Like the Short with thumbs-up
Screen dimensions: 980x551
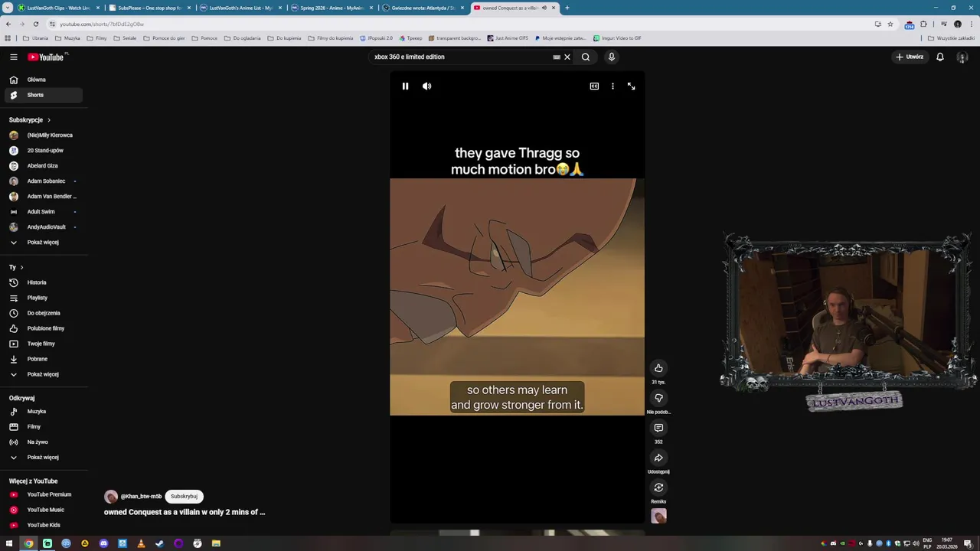(658, 368)
